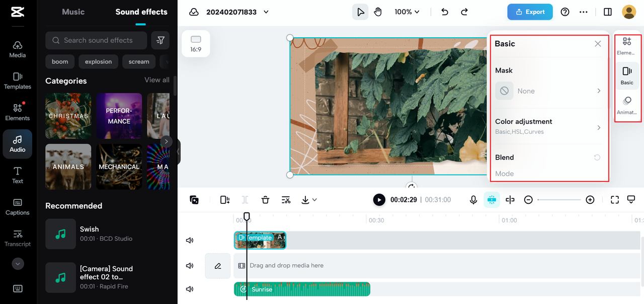Viewport: 644px width, 304px height.
Task: Open the 100% zoom dropdown
Action: [407, 12]
